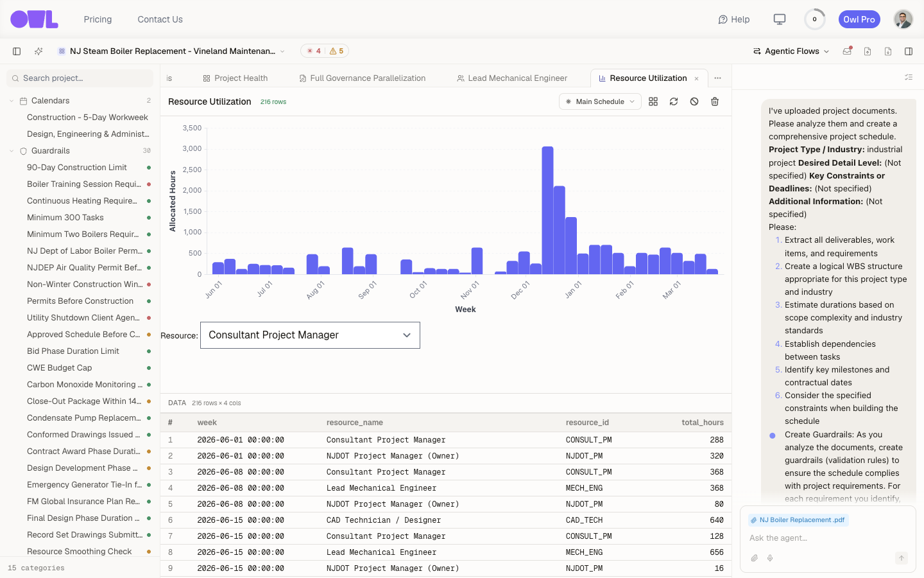Open the grid layout view icon
924x578 pixels.
[x=653, y=101]
